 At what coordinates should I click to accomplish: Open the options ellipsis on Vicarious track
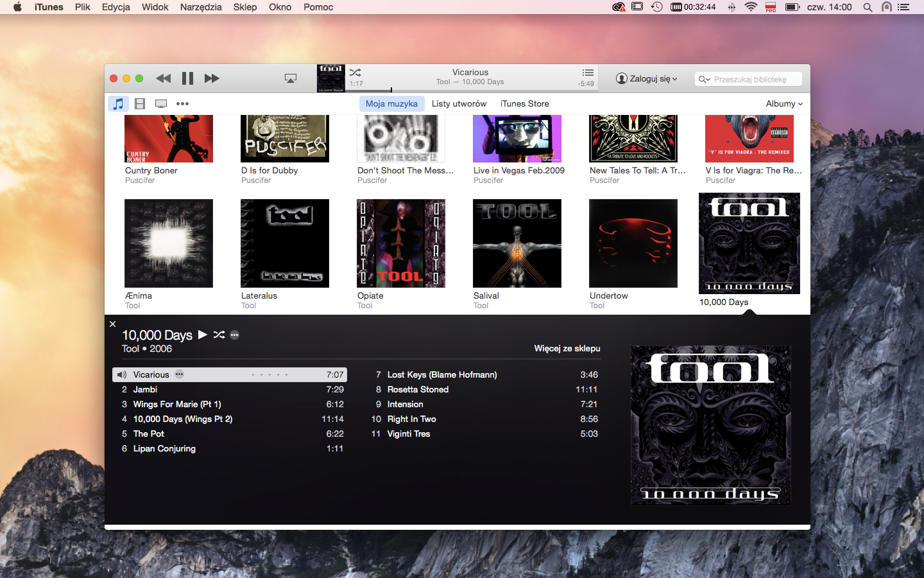pos(180,374)
